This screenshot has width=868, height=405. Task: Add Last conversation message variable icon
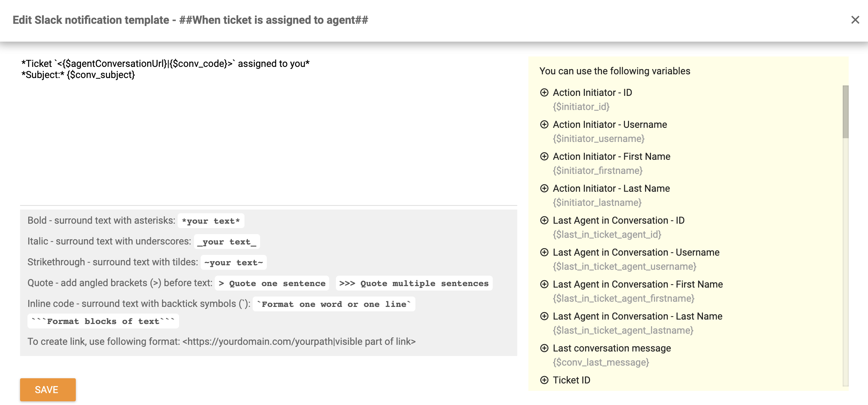[x=544, y=348]
